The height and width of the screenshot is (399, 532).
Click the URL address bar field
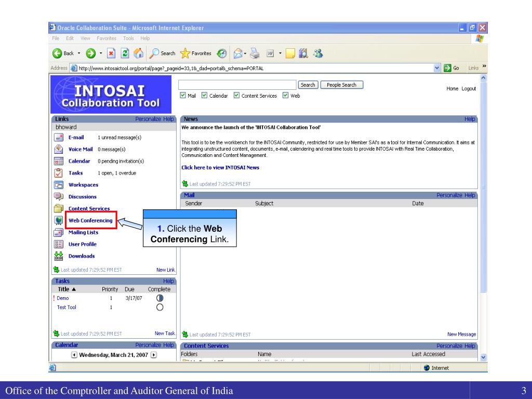(x=256, y=68)
